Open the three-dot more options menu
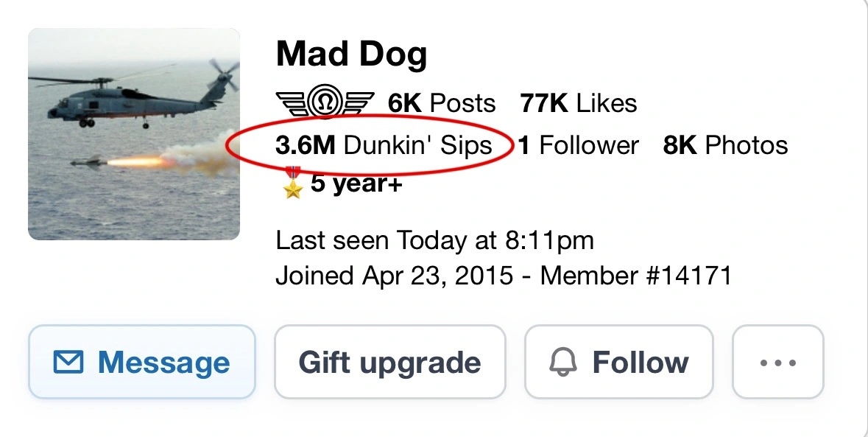Viewport: 868px width, 437px height. pyautogui.click(x=777, y=362)
